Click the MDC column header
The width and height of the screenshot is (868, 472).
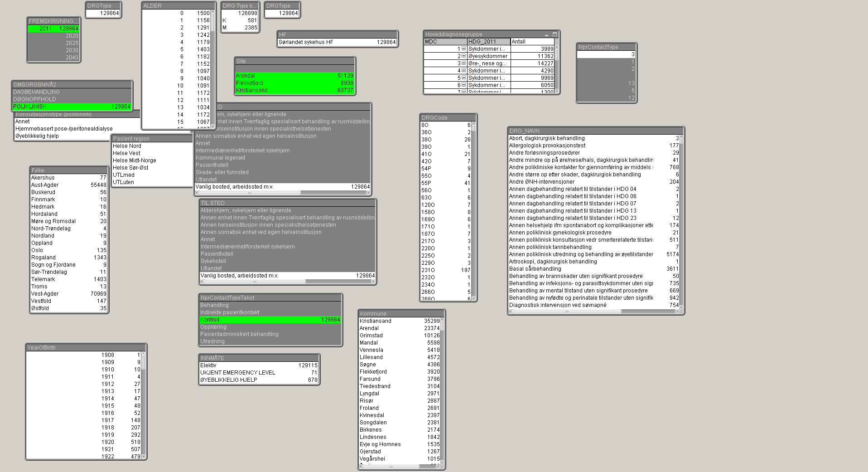click(x=445, y=42)
